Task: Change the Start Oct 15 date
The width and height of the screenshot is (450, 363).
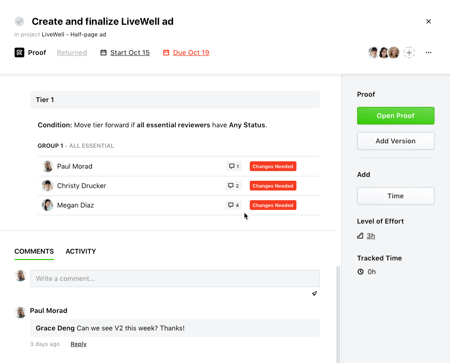Action: point(130,53)
